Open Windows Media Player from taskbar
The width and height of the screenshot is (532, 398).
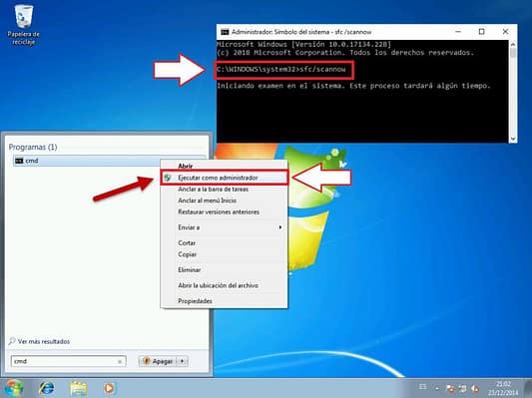pyautogui.click(x=109, y=388)
